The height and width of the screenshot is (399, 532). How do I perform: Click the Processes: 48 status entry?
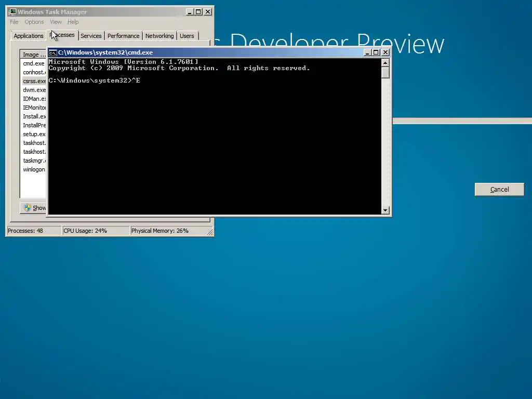34,231
